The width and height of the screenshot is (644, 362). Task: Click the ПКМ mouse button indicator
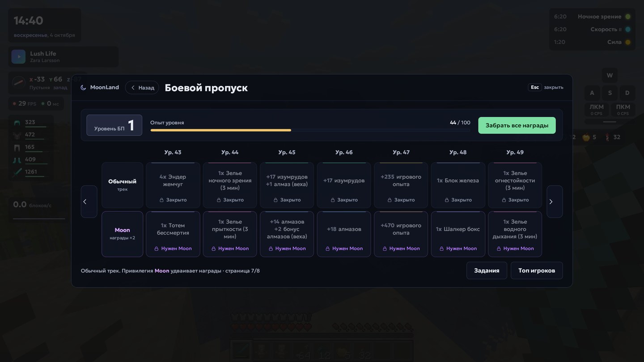click(623, 109)
